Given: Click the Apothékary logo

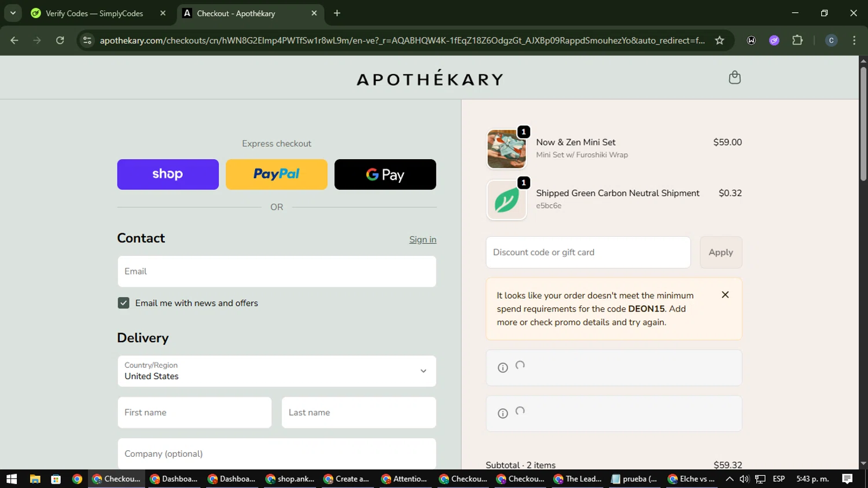Looking at the screenshot, I should (x=430, y=78).
